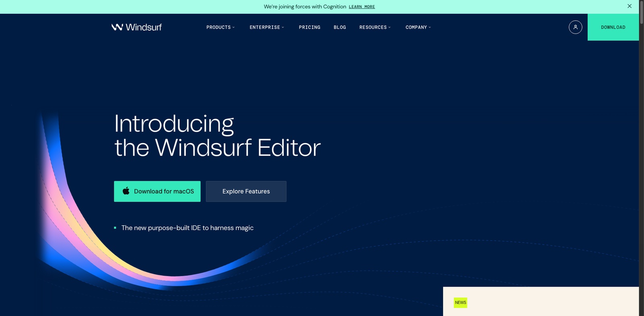Click the Learn More banner link
Image resolution: width=644 pixels, height=316 pixels.
pyautogui.click(x=362, y=7)
